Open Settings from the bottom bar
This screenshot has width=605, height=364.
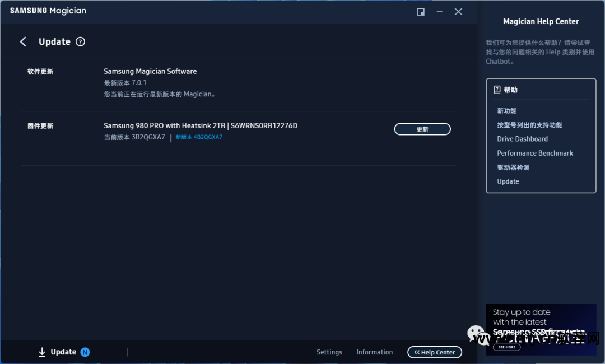pyautogui.click(x=329, y=352)
